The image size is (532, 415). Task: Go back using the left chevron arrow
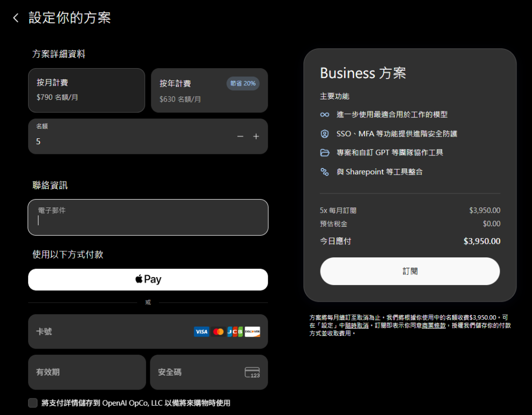tap(16, 18)
